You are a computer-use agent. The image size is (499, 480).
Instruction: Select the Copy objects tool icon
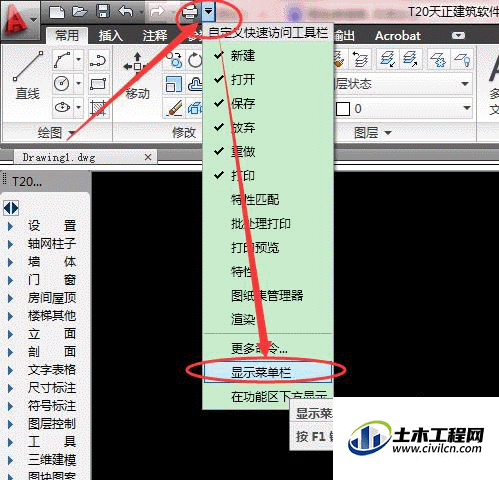click(x=174, y=60)
